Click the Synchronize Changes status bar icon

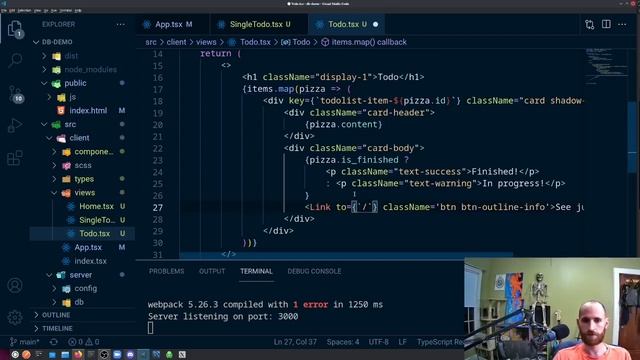(53, 342)
